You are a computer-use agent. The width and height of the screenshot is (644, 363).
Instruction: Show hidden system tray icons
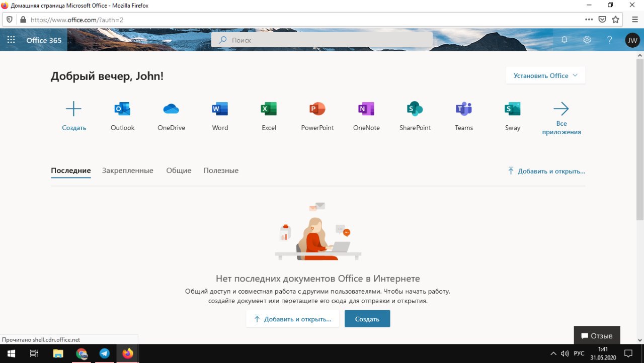coord(553,353)
